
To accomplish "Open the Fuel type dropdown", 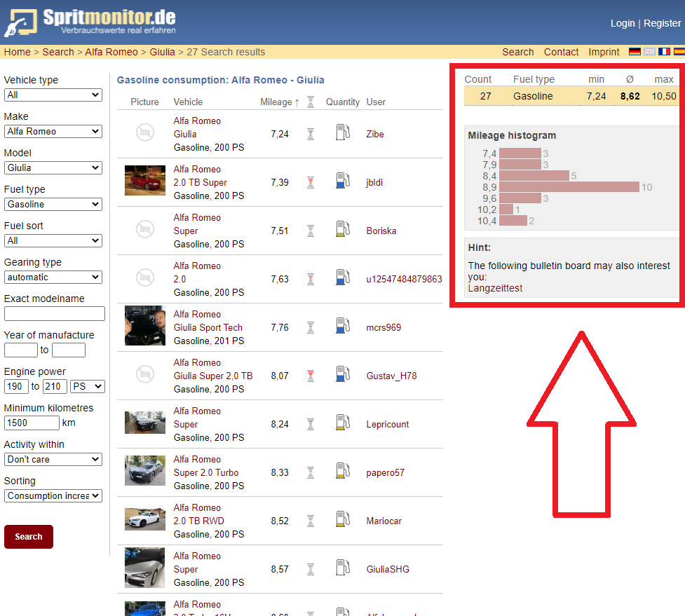I will [x=53, y=205].
